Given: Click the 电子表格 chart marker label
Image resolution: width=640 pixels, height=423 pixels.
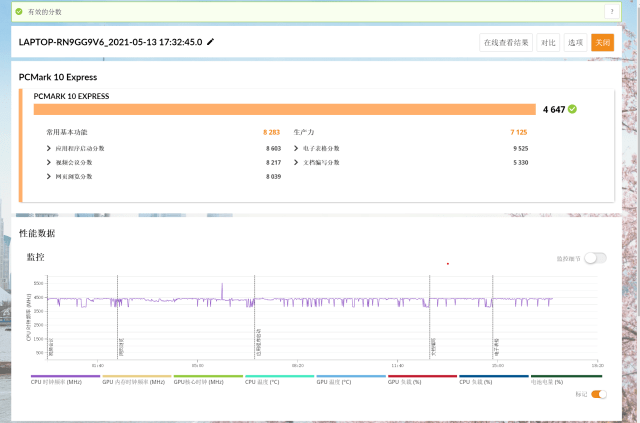Looking at the screenshot, I should coord(496,347).
